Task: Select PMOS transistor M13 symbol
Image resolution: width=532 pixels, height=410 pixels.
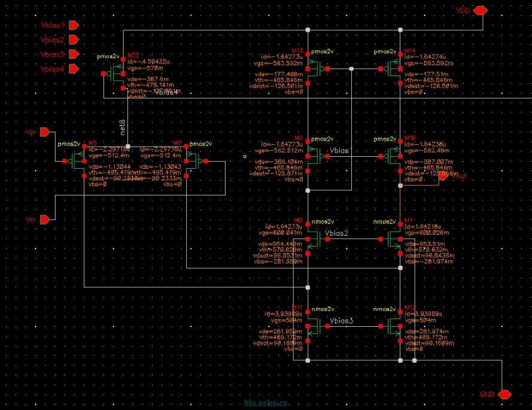Action: [x=317, y=69]
